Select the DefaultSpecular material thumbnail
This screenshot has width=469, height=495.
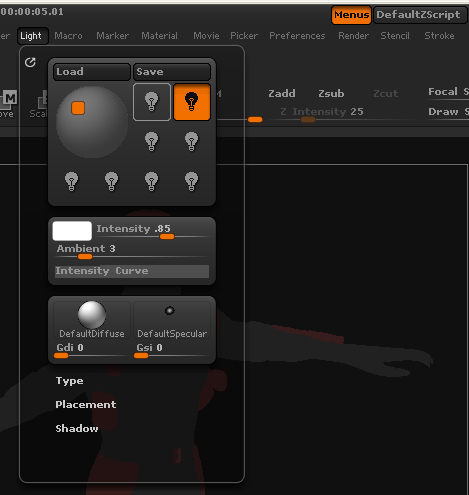[x=172, y=319]
